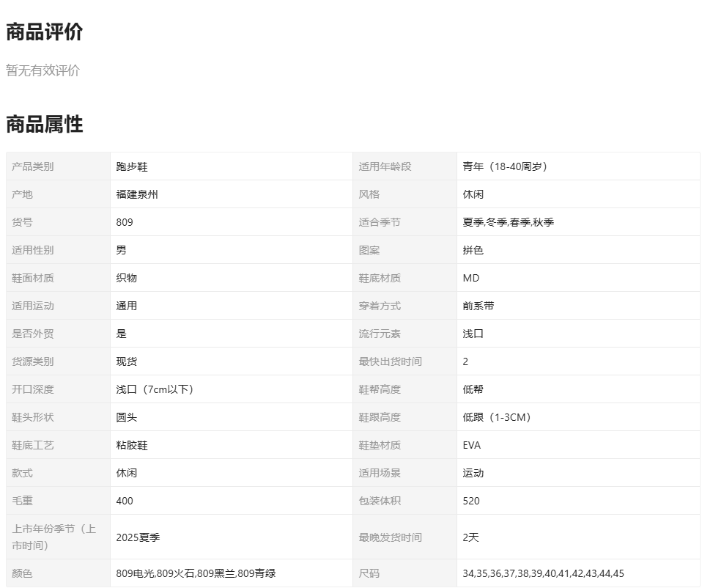Click the 粘胶鞋 sole craft value
Viewport: 702px width, 588px height.
[x=132, y=445]
